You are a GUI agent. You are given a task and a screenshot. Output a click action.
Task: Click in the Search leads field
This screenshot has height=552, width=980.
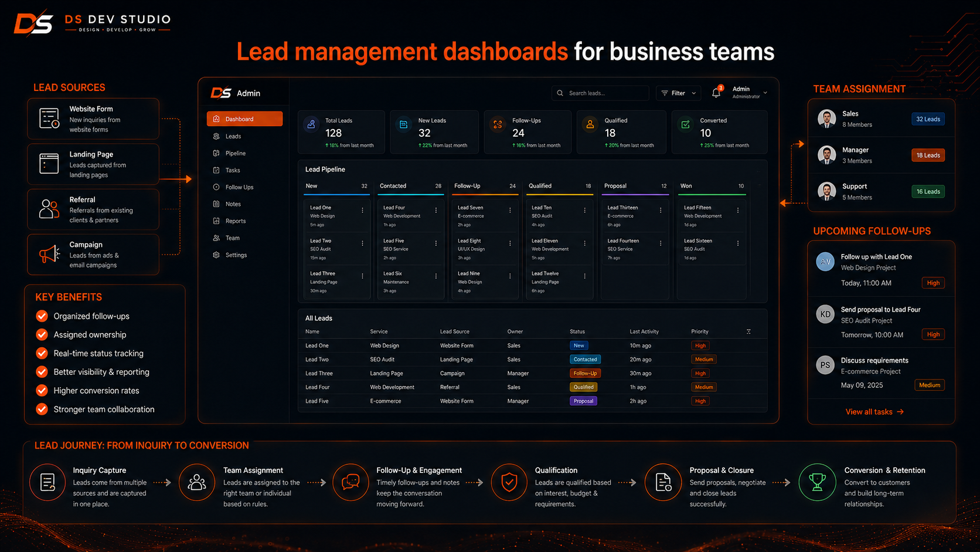pos(600,93)
